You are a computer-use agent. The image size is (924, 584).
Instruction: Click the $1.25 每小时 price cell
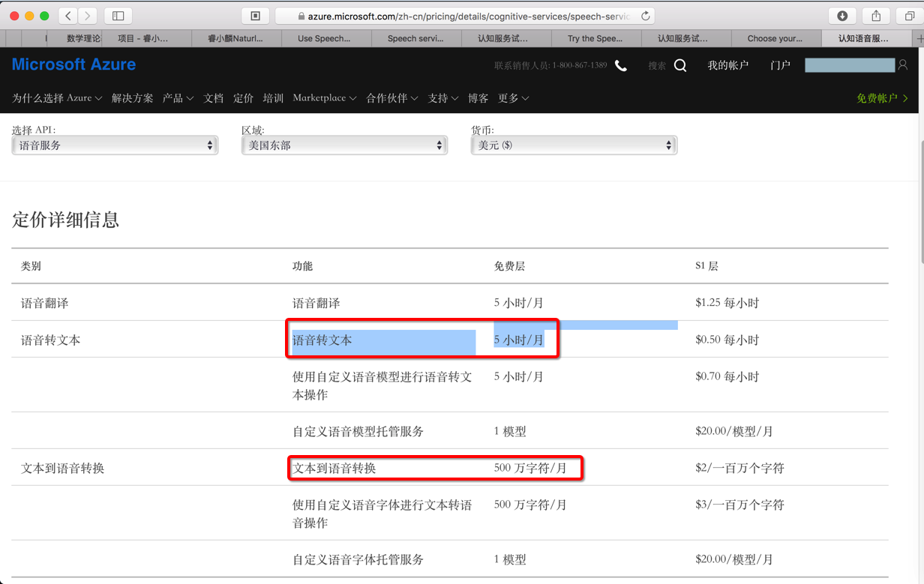[x=727, y=304]
